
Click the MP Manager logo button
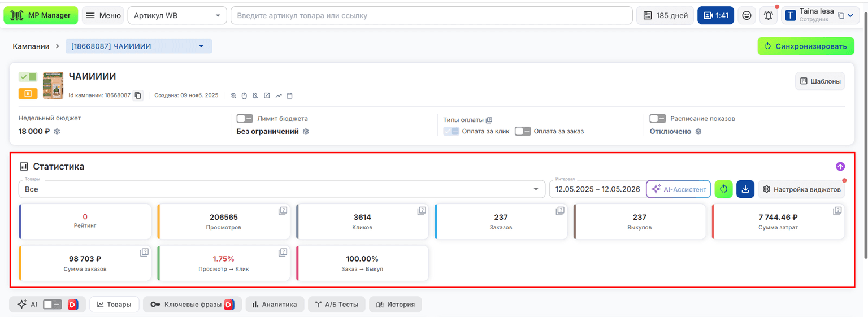pos(41,15)
